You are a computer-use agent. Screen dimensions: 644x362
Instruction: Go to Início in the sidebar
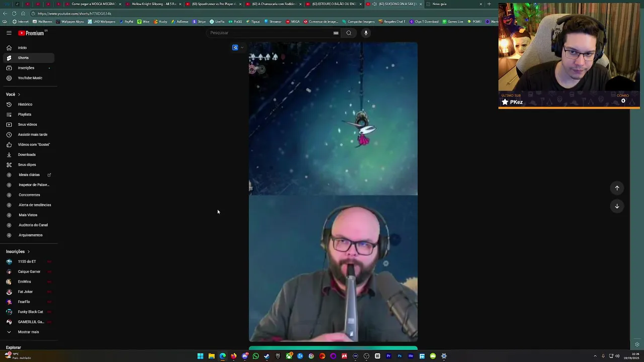tap(28, 48)
